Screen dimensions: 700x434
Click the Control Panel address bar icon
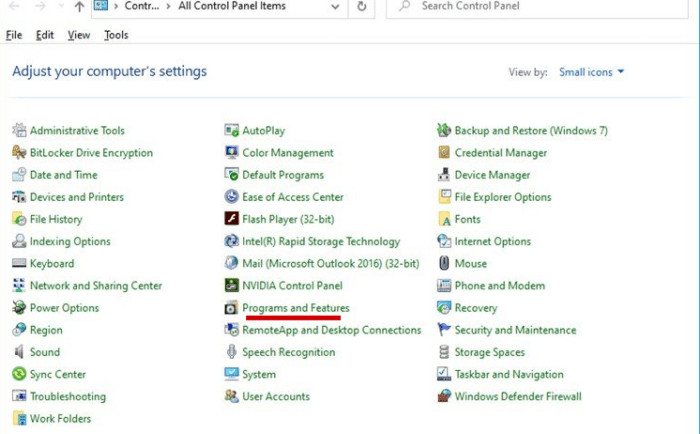pos(101,5)
